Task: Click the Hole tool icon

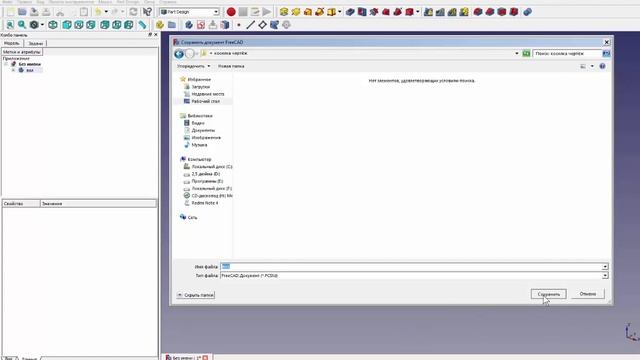Action: tap(362, 12)
